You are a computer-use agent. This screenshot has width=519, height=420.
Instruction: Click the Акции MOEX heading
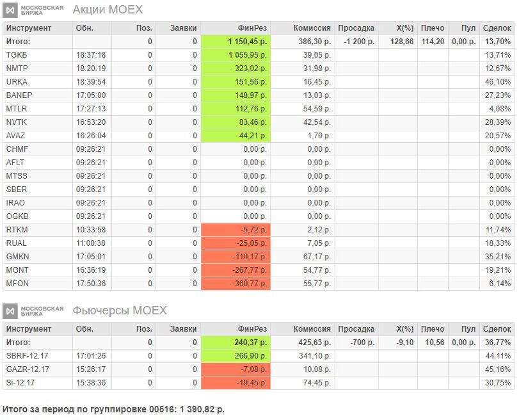click(x=108, y=10)
